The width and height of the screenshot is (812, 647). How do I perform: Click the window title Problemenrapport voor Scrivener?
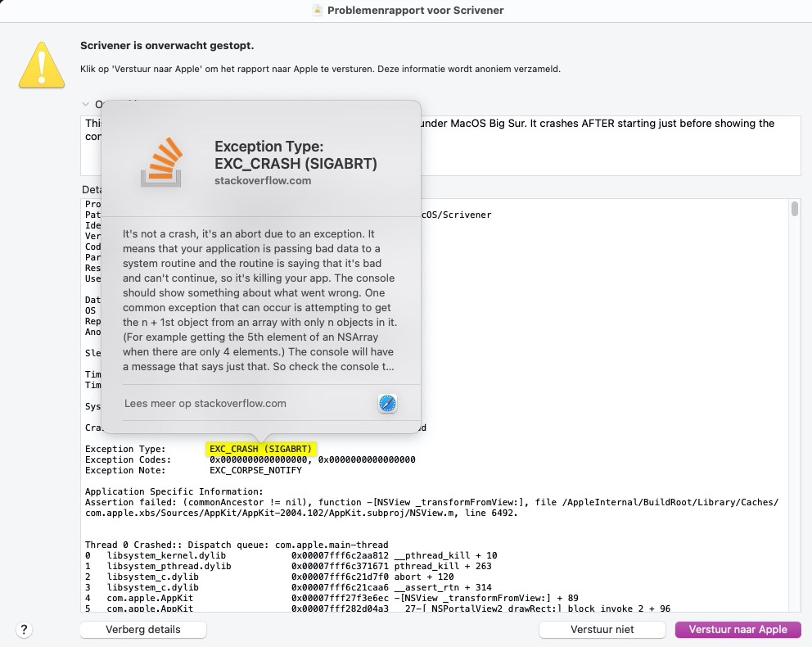415,11
